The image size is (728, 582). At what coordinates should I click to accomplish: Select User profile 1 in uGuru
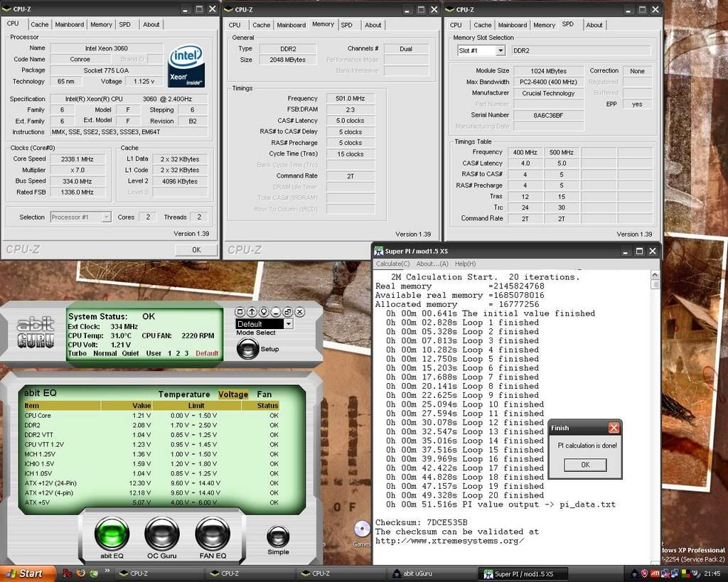coord(169,353)
